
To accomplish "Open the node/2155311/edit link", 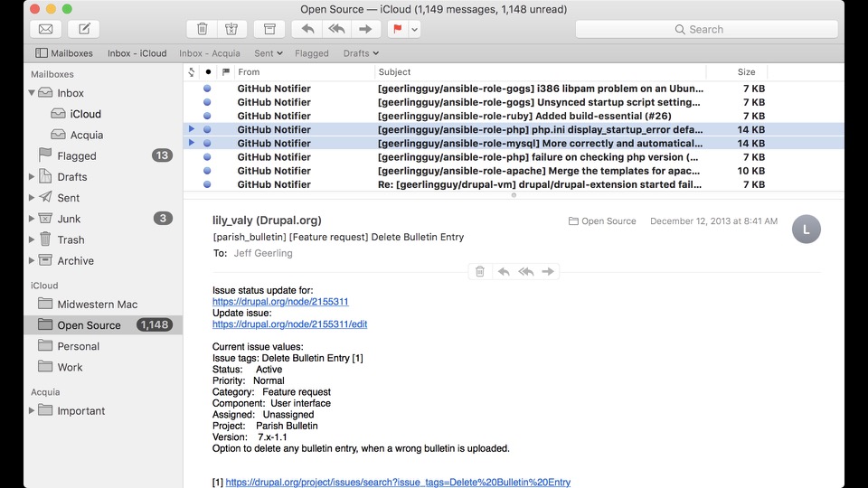I will click(289, 324).
